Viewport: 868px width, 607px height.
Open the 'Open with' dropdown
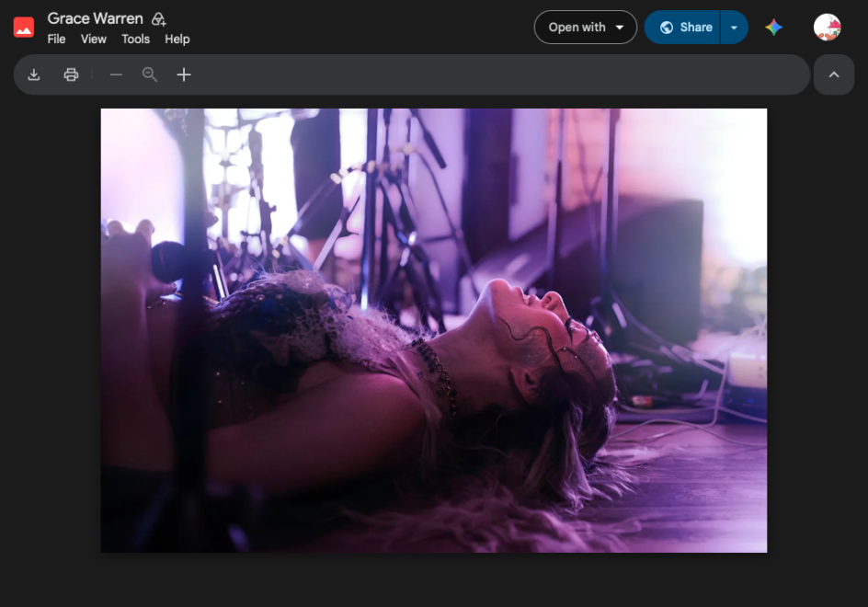click(586, 28)
